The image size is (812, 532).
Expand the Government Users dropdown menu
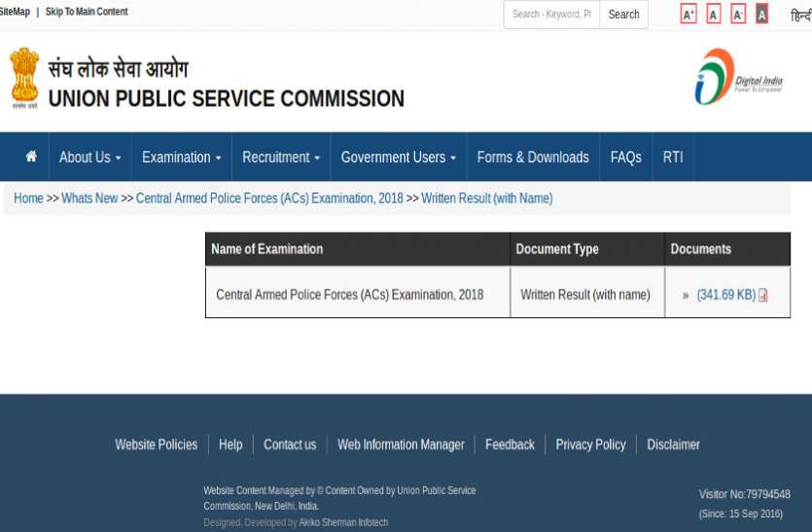[399, 157]
